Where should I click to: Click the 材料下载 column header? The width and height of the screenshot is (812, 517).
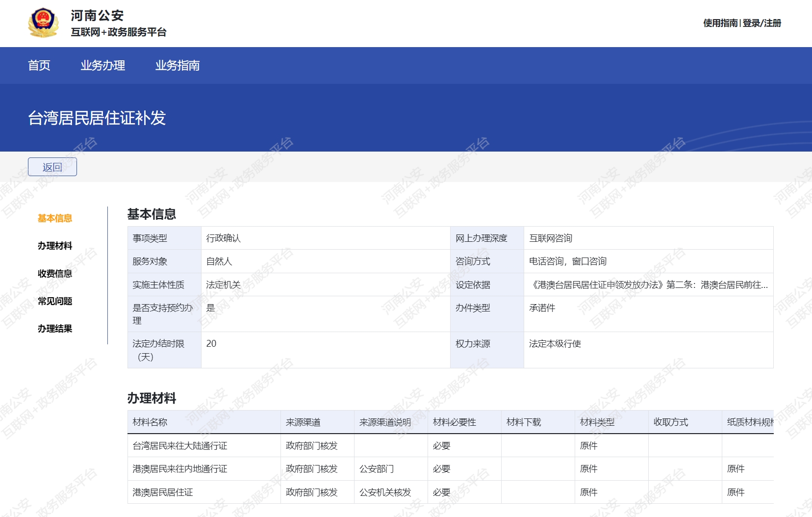523,422
